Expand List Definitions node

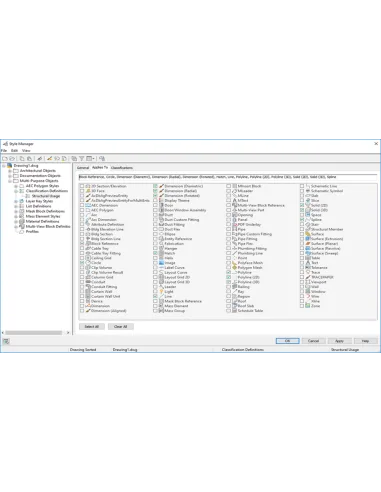[x=16, y=206]
